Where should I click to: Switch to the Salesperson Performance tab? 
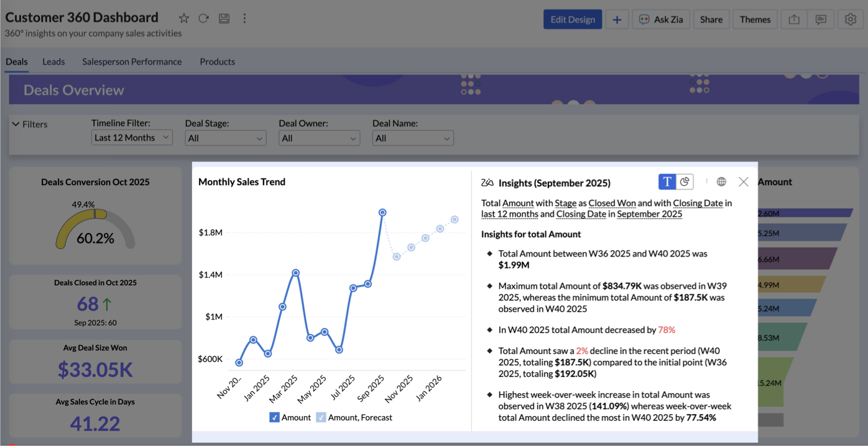pyautogui.click(x=132, y=61)
